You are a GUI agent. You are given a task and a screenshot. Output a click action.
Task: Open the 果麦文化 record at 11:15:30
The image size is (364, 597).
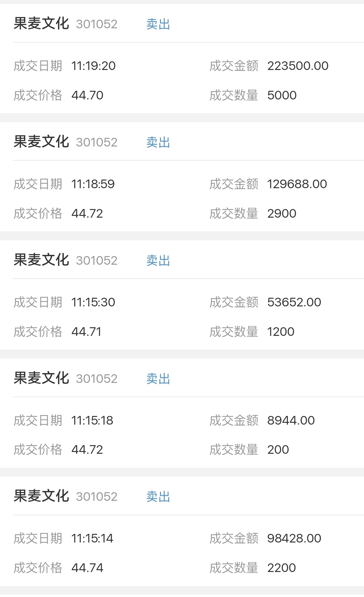tap(182, 295)
